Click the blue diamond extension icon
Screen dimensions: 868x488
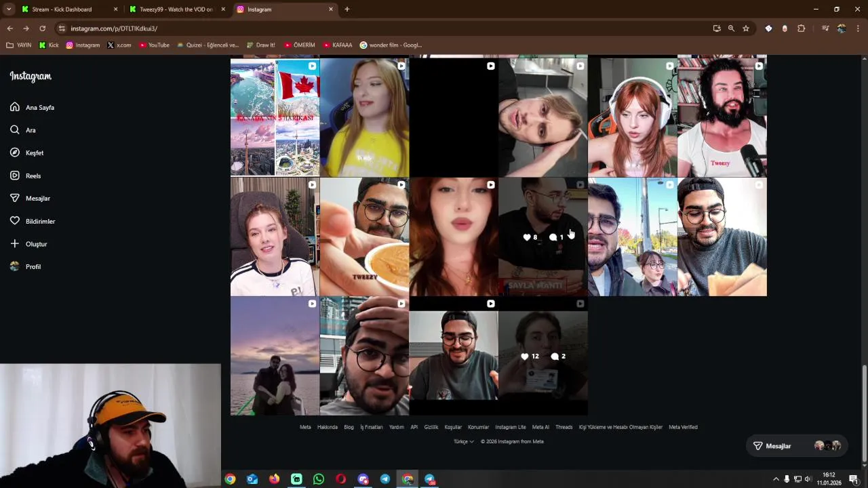[x=768, y=28]
